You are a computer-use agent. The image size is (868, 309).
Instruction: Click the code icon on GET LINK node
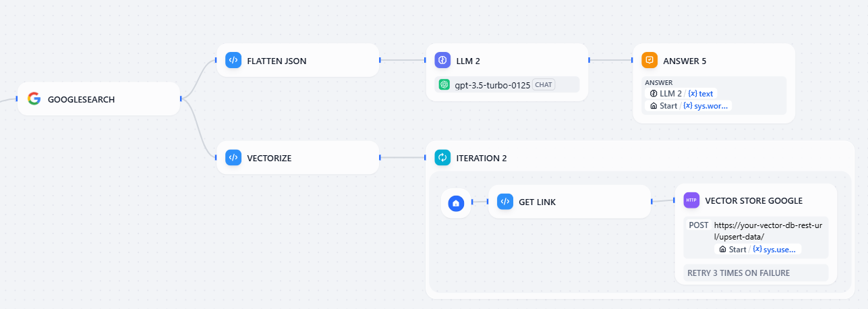click(x=505, y=202)
